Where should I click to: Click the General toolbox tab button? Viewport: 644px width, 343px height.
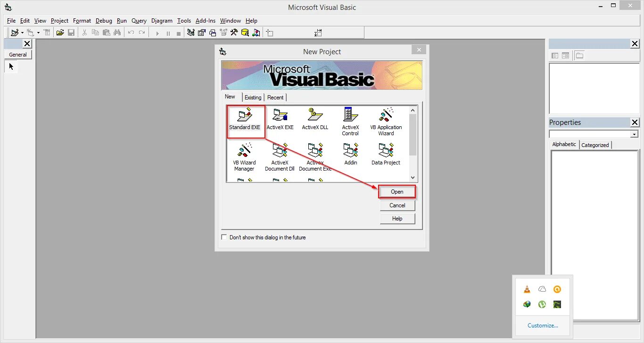[x=18, y=55]
